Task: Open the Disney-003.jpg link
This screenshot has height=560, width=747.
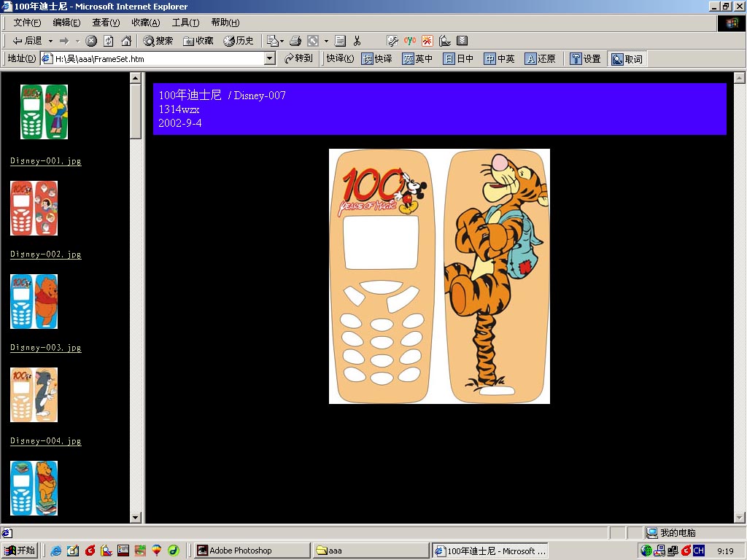Action: [46, 348]
